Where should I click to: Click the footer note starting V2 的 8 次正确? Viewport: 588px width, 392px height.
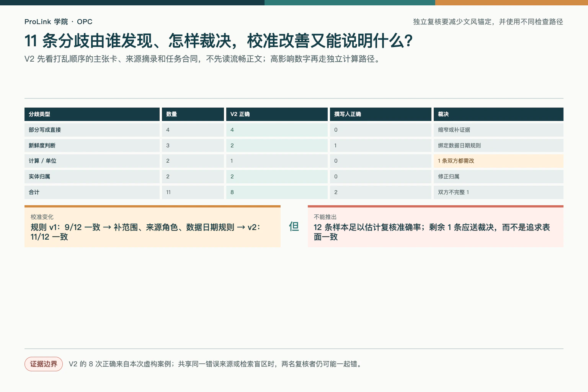coord(216,364)
